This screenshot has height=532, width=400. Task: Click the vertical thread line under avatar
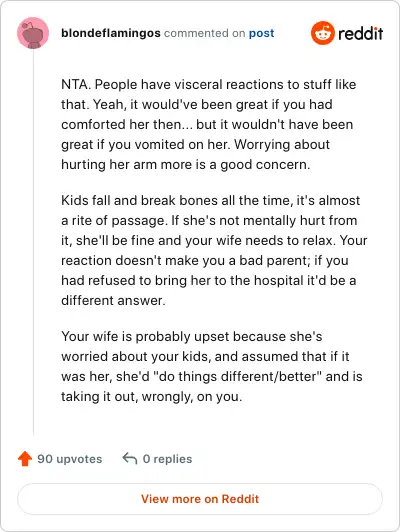pos(33,243)
